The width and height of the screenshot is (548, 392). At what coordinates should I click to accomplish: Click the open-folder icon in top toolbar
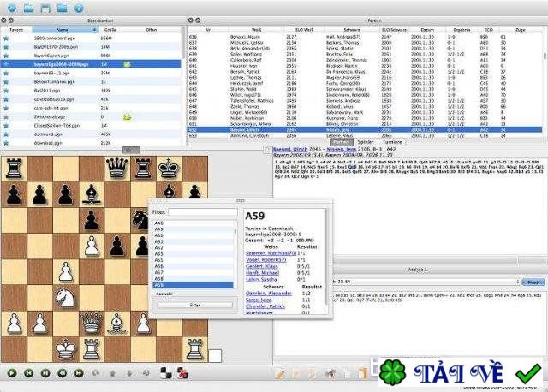pyautogui.click(x=28, y=8)
